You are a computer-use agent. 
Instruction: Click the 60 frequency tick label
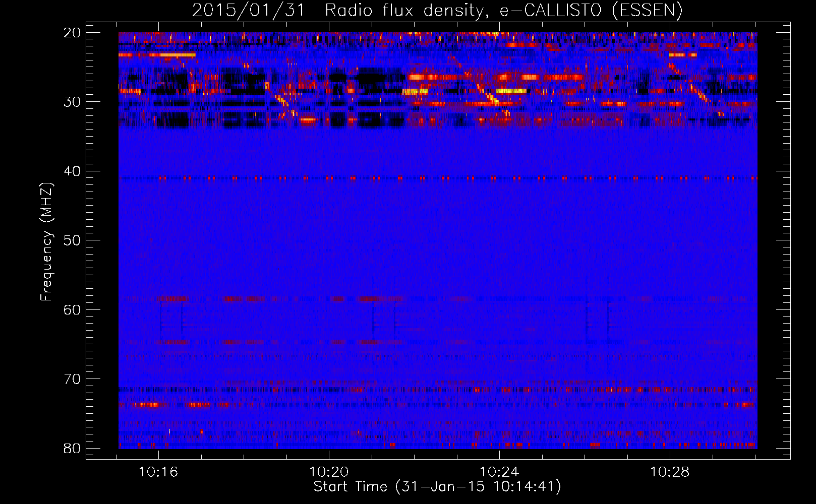72,309
